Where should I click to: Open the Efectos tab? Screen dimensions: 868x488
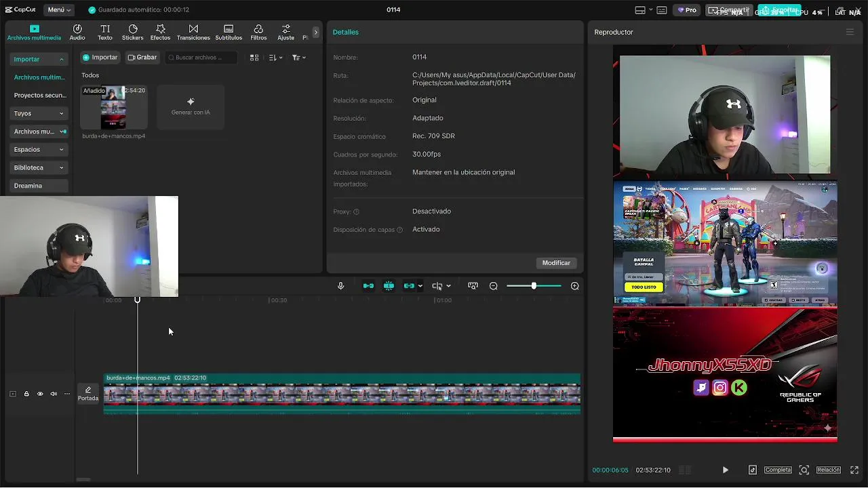coord(161,33)
